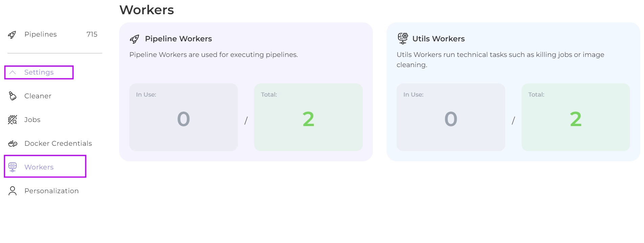Go to the Jobs page
644x243 pixels.
[32, 120]
